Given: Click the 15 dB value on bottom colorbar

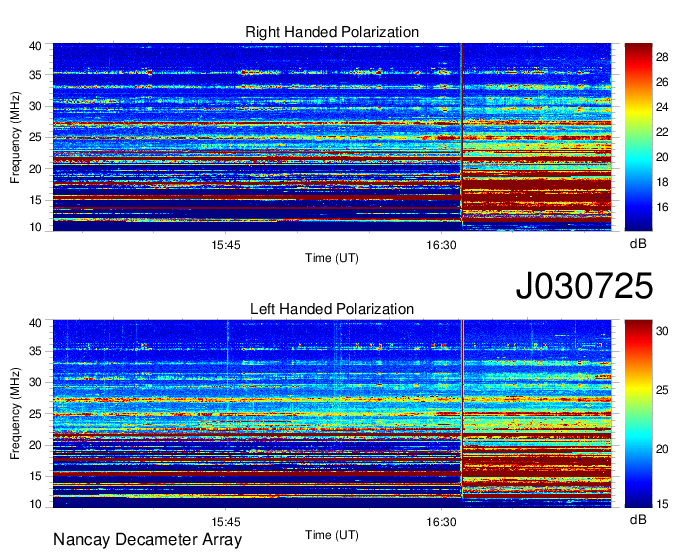Looking at the screenshot, I should [662, 504].
